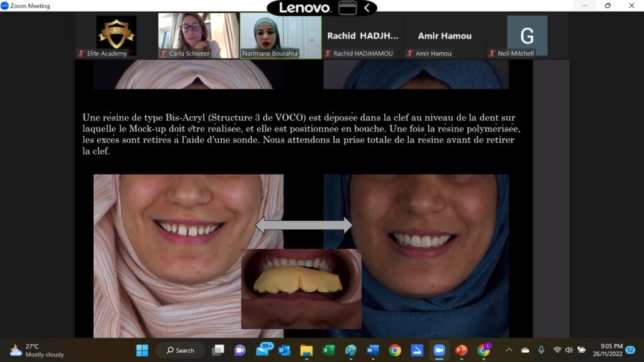Click the Zoom Meeting title bar icon
The height and width of the screenshot is (362, 644).
tap(4, 6)
